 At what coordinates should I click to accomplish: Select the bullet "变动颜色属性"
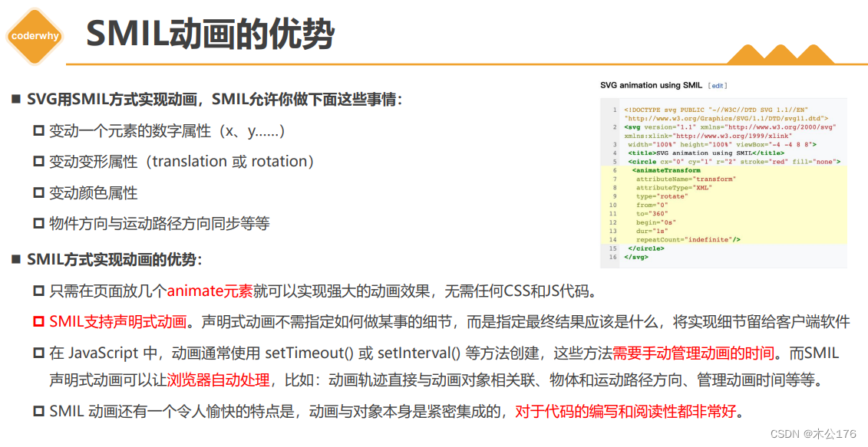tap(93, 193)
